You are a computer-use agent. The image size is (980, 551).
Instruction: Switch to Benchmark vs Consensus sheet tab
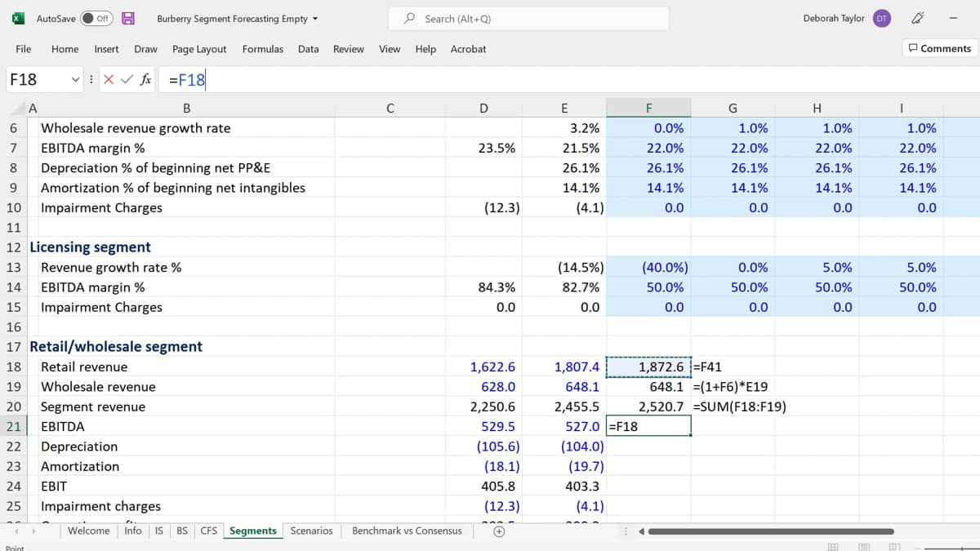pos(407,531)
